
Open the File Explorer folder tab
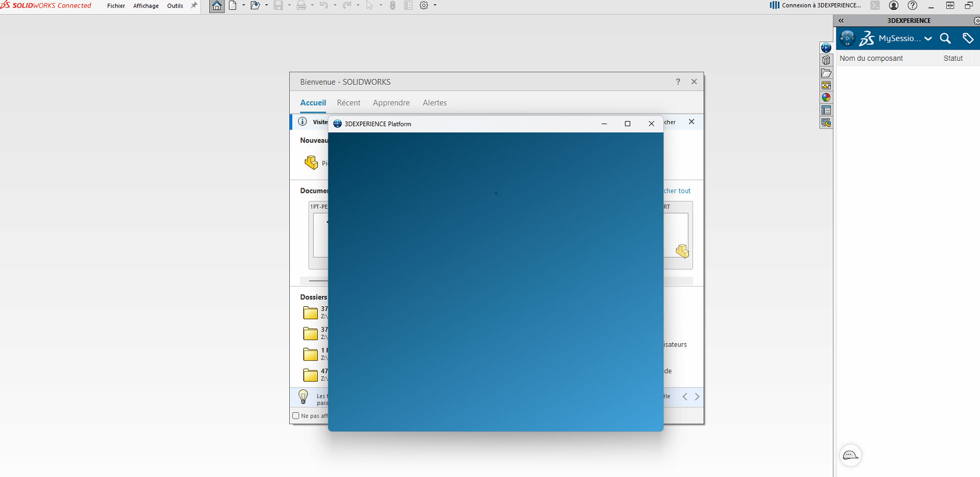[x=826, y=73]
